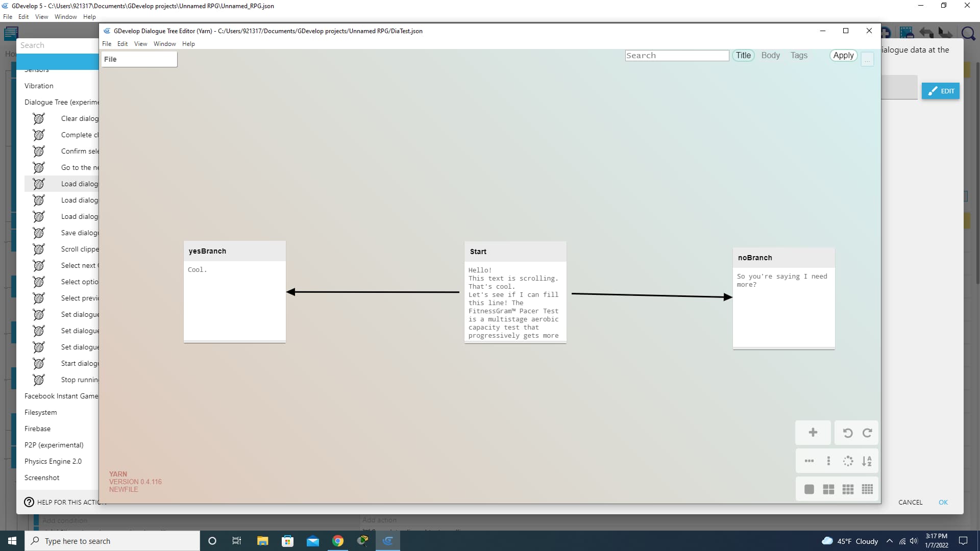The width and height of the screenshot is (980, 551).
Task: Arrange nodes vertically with stacked-dots icon
Action: click(x=828, y=461)
